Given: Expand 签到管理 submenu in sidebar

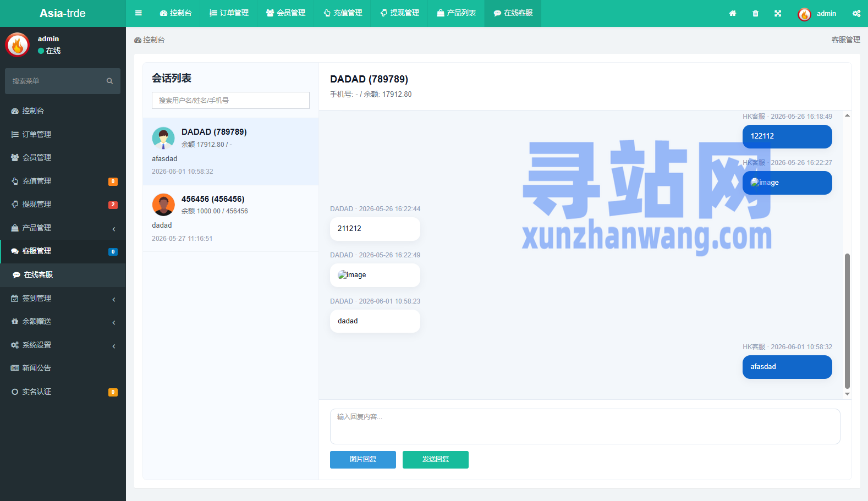Looking at the screenshot, I should coord(63,298).
